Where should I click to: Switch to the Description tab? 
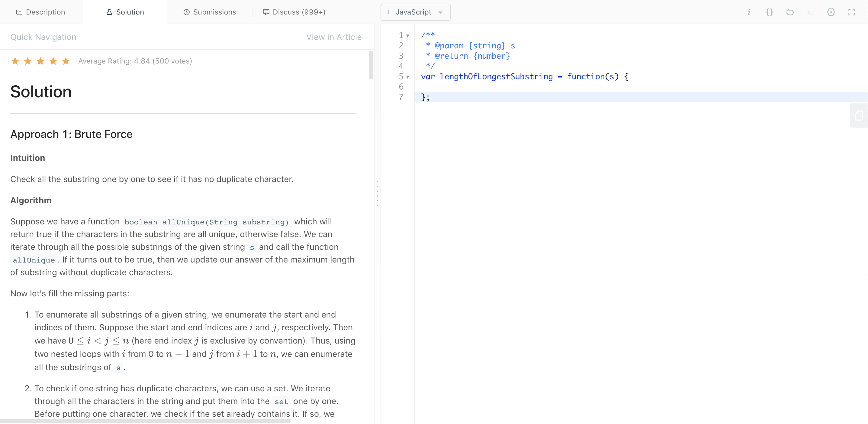tap(41, 12)
